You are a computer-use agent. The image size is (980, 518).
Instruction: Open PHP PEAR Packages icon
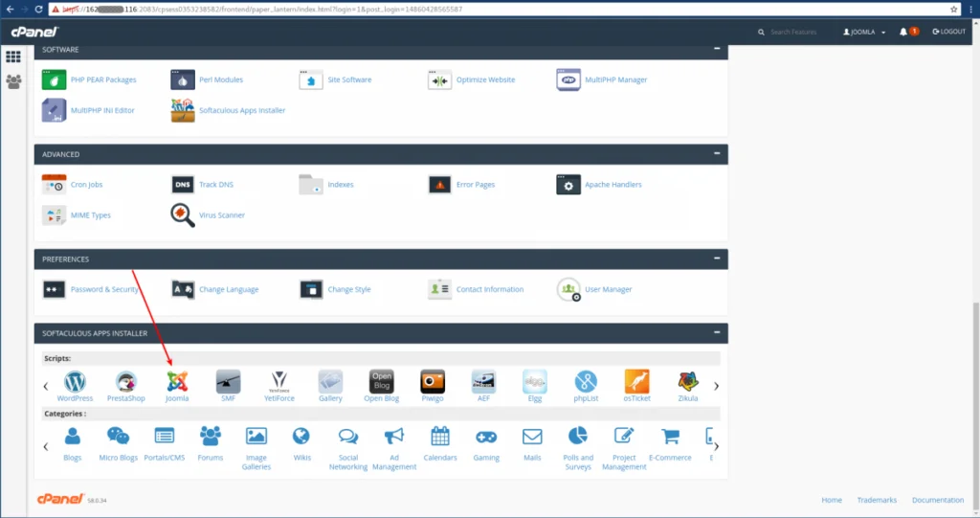(x=55, y=80)
